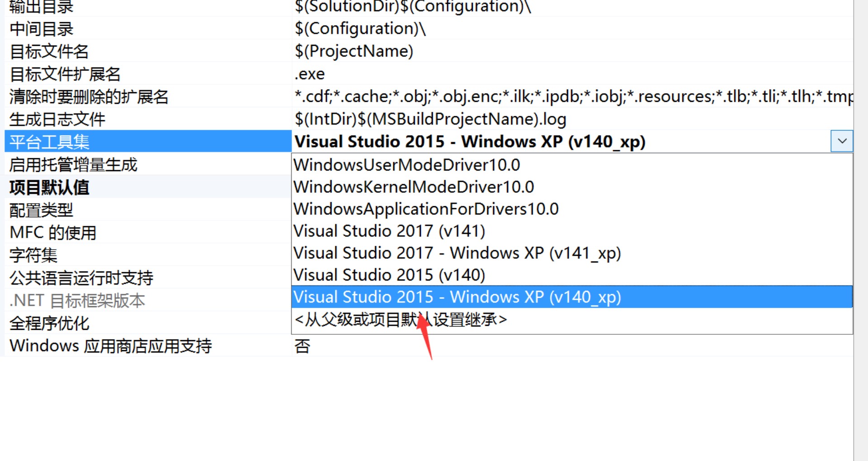Collapse the platform toolset dropdown arrow

tap(841, 141)
